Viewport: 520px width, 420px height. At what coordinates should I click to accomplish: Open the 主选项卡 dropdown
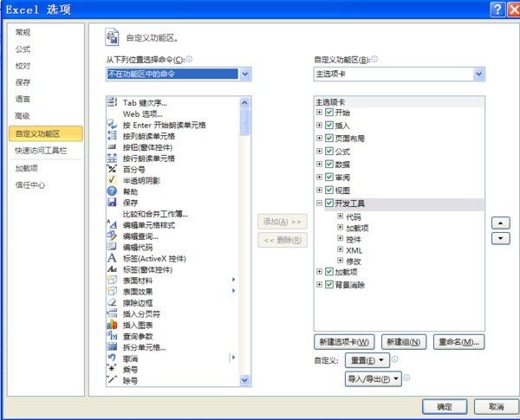(478, 74)
